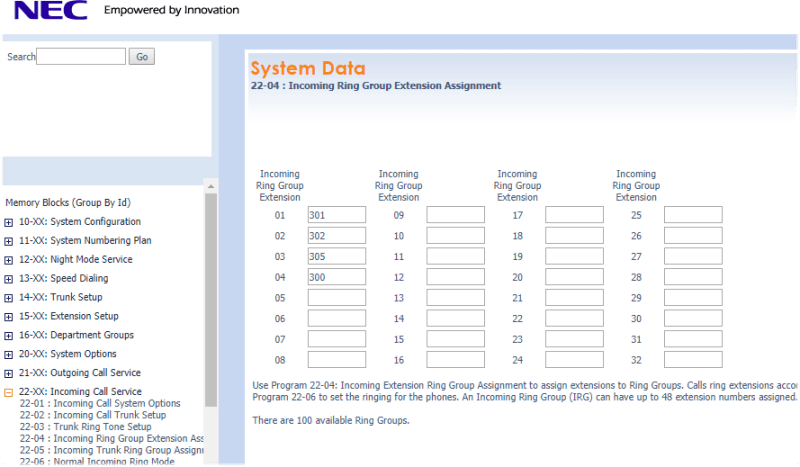Screen dimensions: 800x467
Task: Click the sidebar scrollbar thumb
Action: pyautogui.click(x=211, y=300)
